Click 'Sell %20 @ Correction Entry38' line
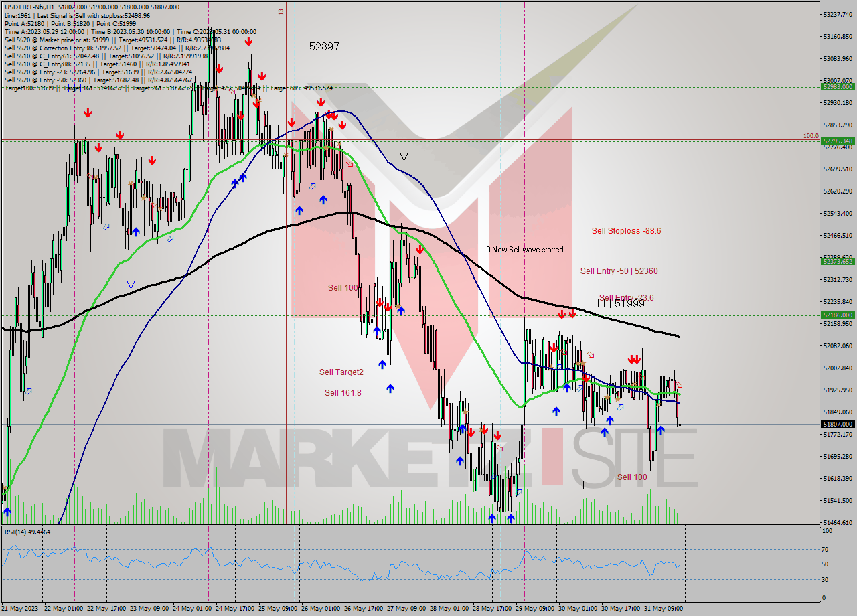857x616 pixels. pyautogui.click(x=117, y=48)
